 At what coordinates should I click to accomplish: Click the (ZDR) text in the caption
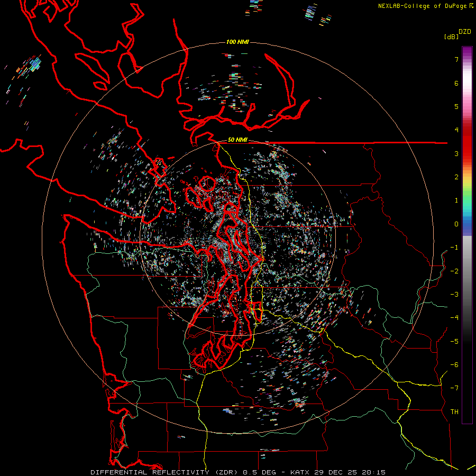[x=227, y=472]
